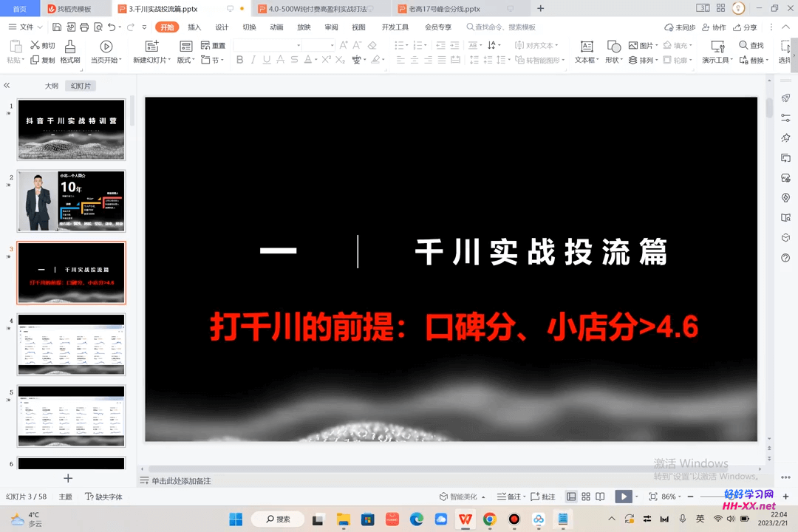
Task: Toggle normal view in status bar
Action: pos(571,497)
